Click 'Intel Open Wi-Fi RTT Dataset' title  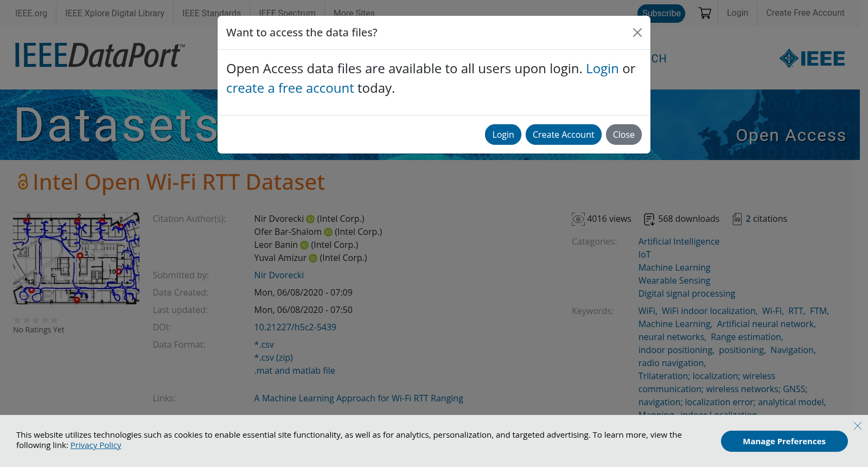tap(179, 182)
